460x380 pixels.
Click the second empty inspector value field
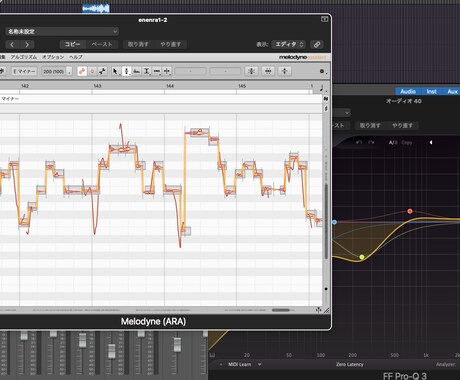coord(225,71)
